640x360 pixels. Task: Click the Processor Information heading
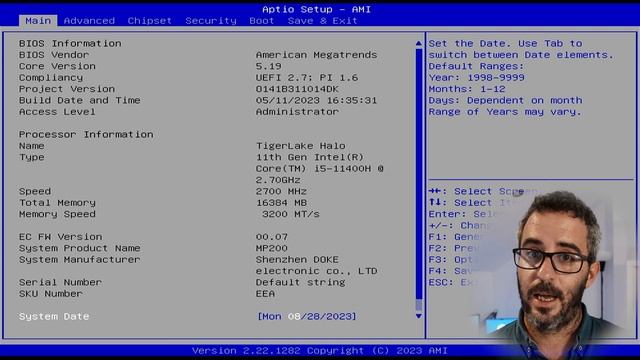point(86,134)
